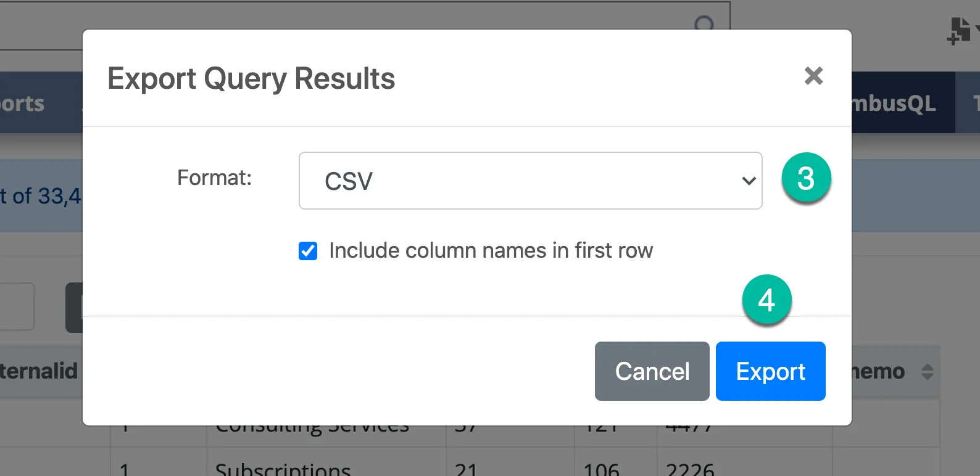Select the partially visible Reports tab

point(22,103)
